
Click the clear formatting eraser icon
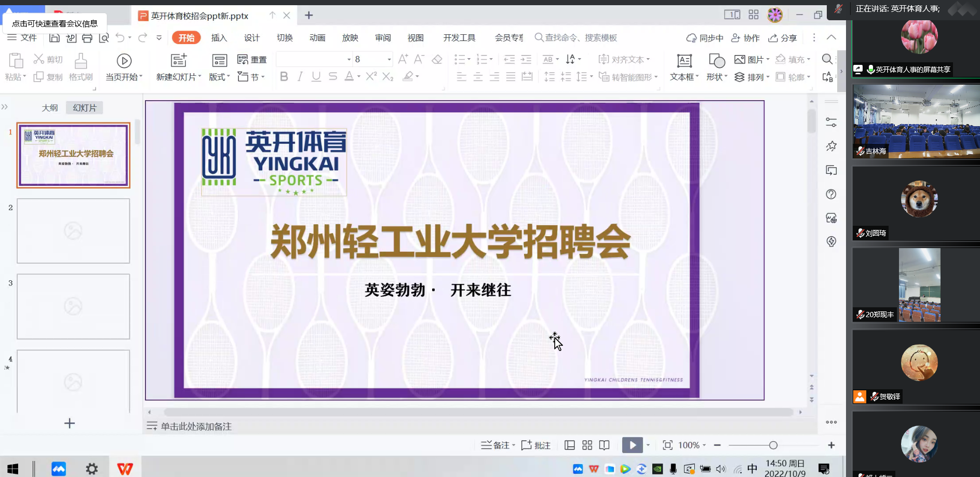point(437,59)
